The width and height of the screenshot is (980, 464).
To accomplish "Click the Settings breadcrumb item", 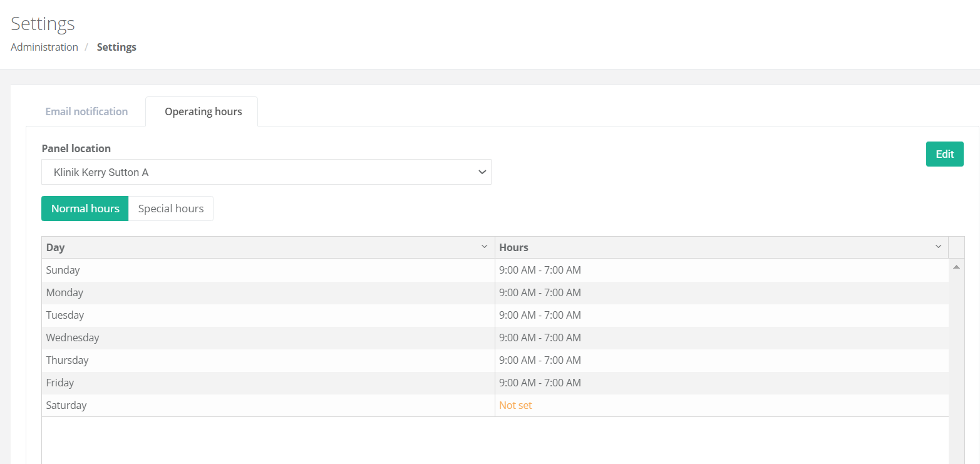I will (x=116, y=47).
